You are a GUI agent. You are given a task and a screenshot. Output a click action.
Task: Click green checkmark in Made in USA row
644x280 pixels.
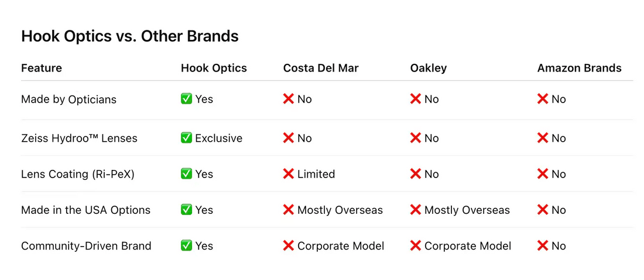tap(186, 210)
